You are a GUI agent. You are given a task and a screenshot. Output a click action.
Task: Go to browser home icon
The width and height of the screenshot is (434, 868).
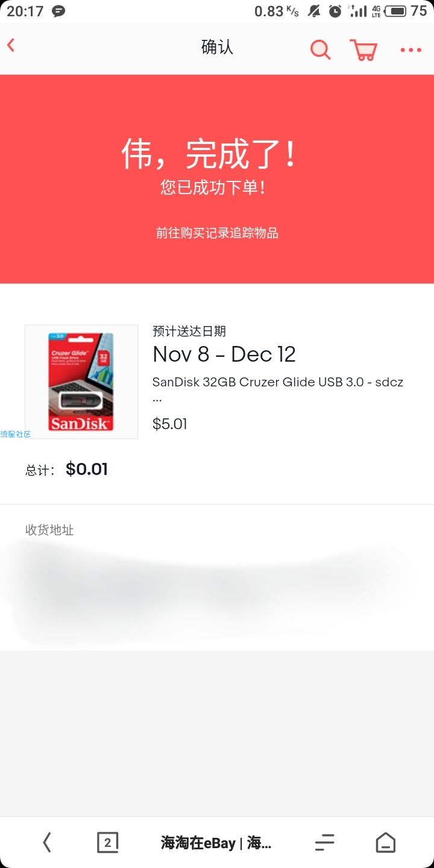[x=386, y=842]
